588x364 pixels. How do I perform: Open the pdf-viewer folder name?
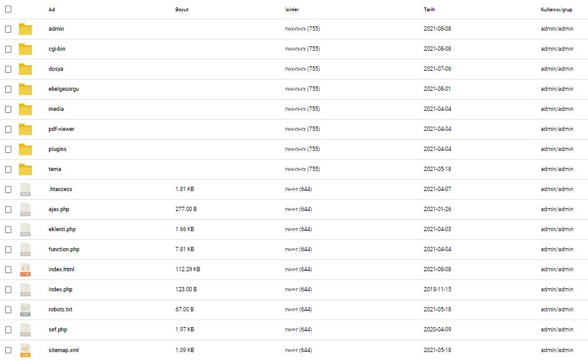click(61, 129)
